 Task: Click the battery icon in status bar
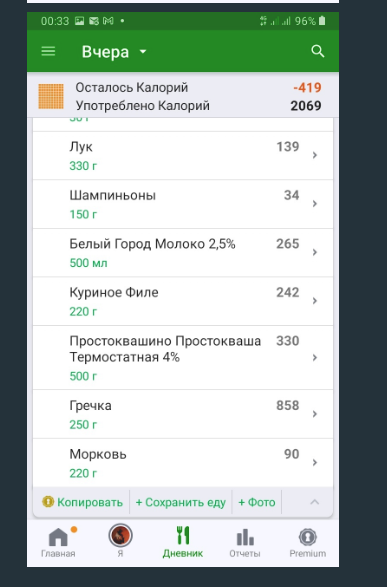pyautogui.click(x=322, y=21)
